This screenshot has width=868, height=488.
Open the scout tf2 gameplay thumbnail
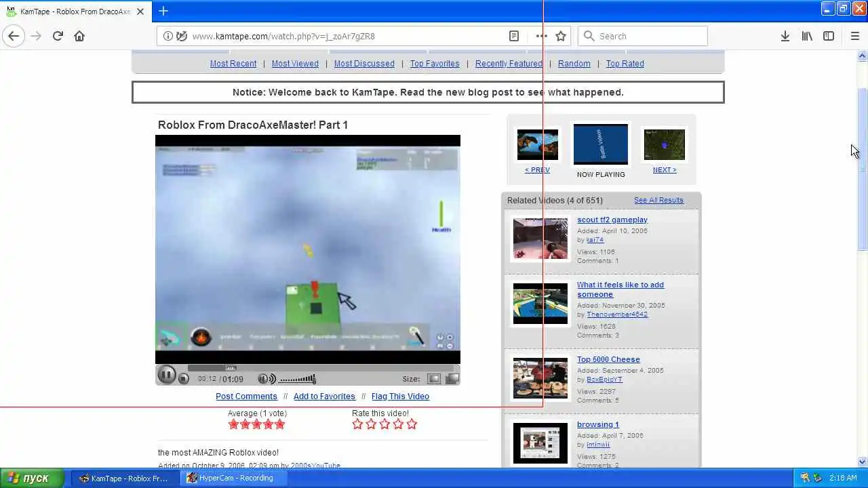pyautogui.click(x=540, y=239)
